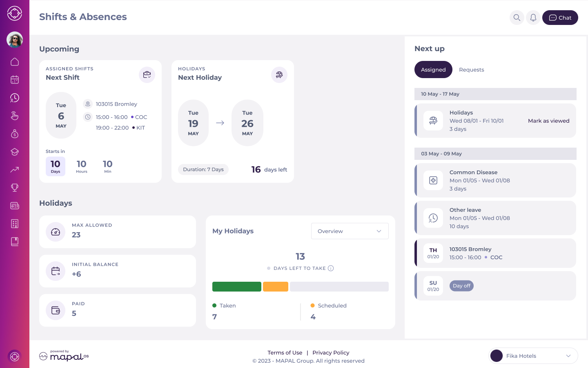Select the Assigned tab
This screenshot has width=588, height=368.
[x=433, y=70]
